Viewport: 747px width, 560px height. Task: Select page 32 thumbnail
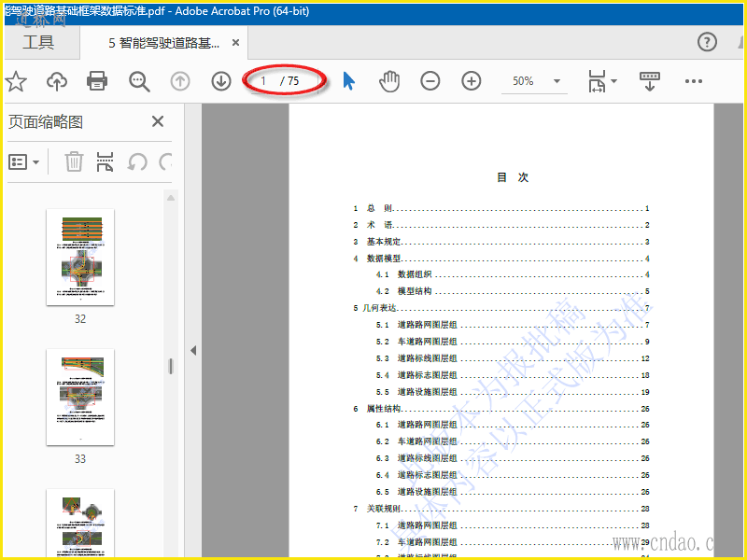(80, 258)
